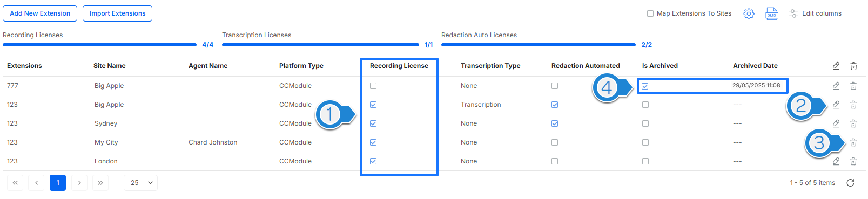Uncheck Recording License for Sydney row
Image resolution: width=868 pixels, height=199 pixels.
click(x=373, y=123)
